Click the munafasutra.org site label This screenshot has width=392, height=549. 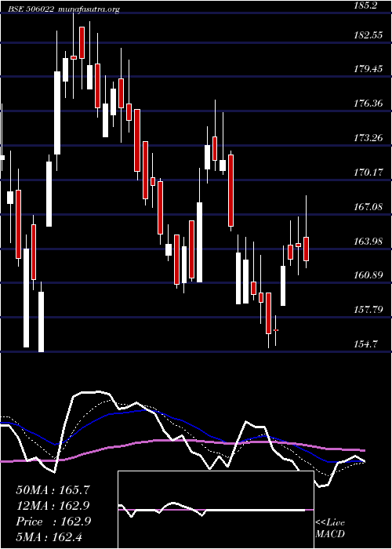[x=90, y=9]
